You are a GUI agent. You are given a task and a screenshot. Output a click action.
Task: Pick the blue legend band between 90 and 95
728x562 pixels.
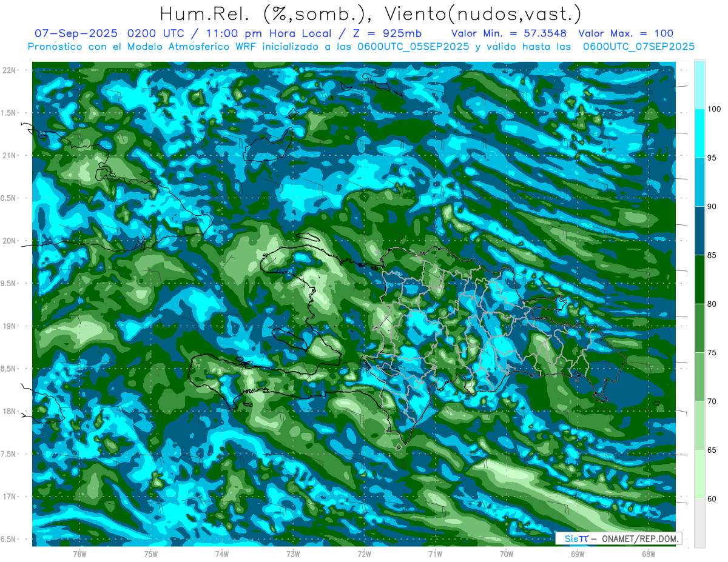tap(699, 182)
